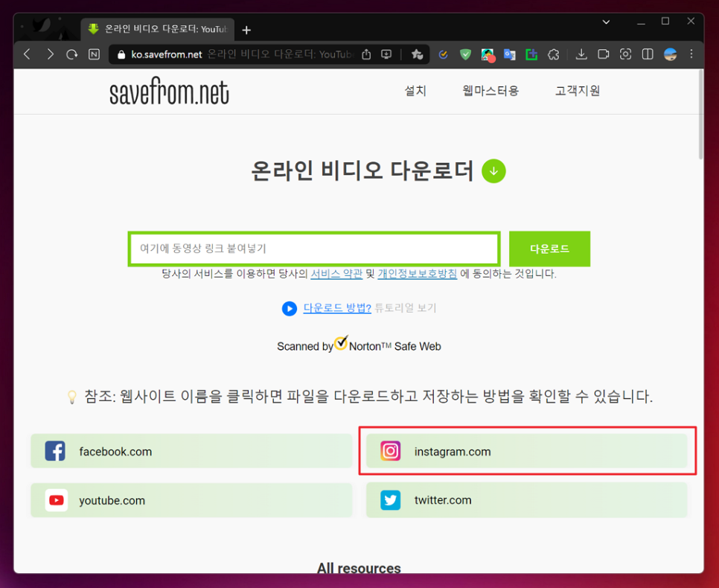The height and width of the screenshot is (588, 719).
Task: Open the browser profile avatar
Action: coord(671,54)
